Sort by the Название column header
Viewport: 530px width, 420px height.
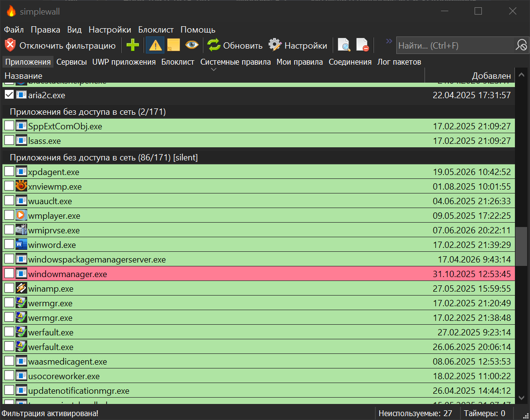pos(213,75)
